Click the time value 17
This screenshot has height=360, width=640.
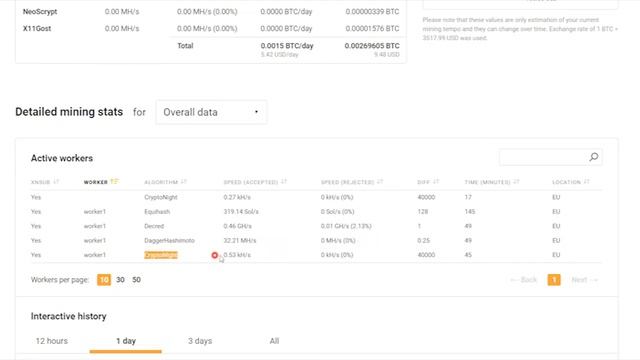point(468,197)
